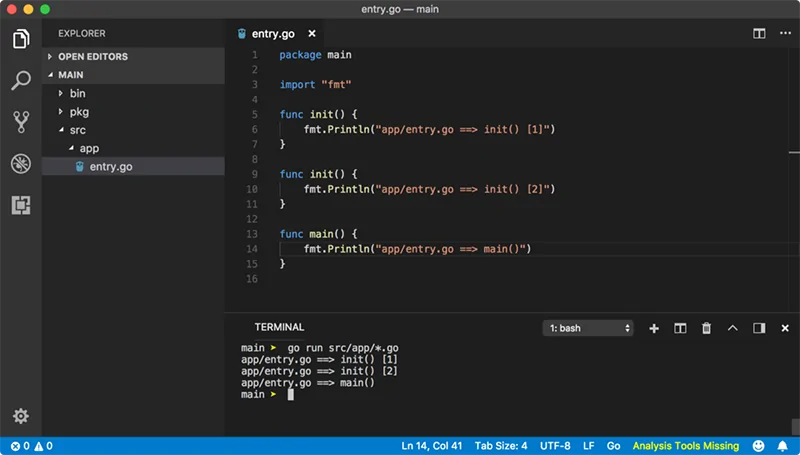The width and height of the screenshot is (800, 455).
Task: Expand the bin folder
Action: (x=77, y=93)
